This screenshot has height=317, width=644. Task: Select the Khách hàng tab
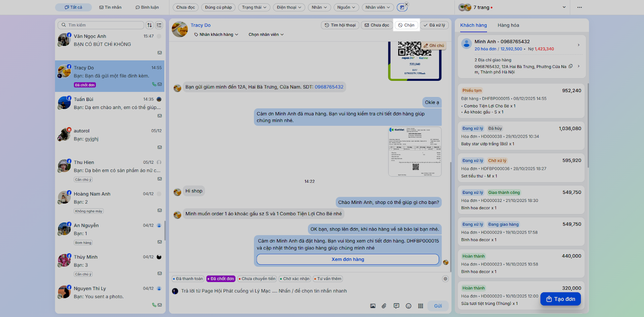click(473, 25)
